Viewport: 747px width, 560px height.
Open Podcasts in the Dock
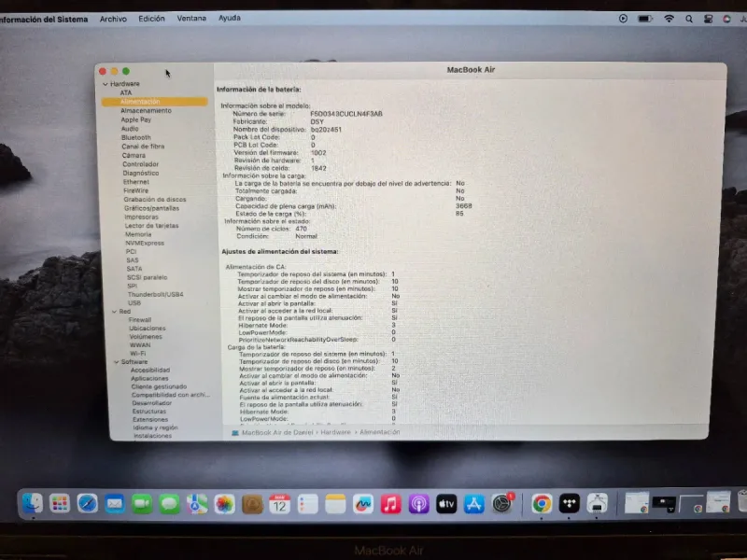[x=418, y=504]
